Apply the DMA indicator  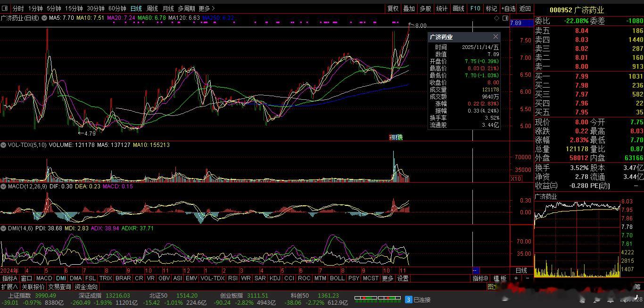point(76,278)
